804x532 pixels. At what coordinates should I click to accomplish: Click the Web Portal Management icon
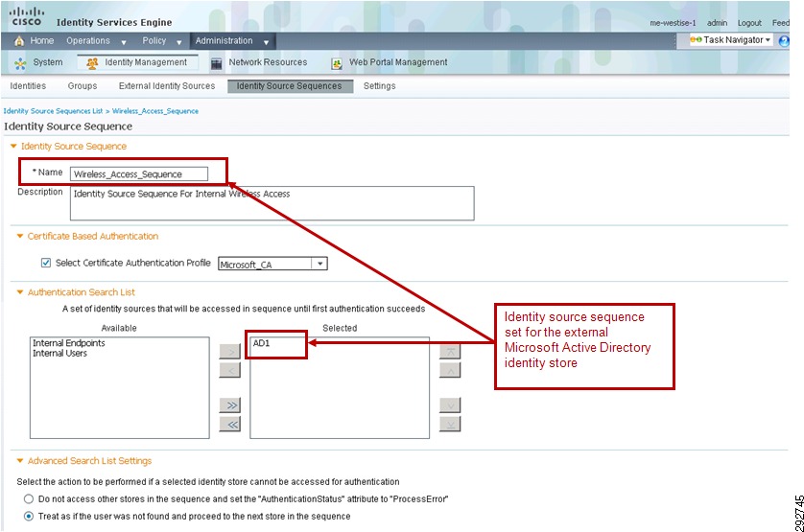click(337, 63)
